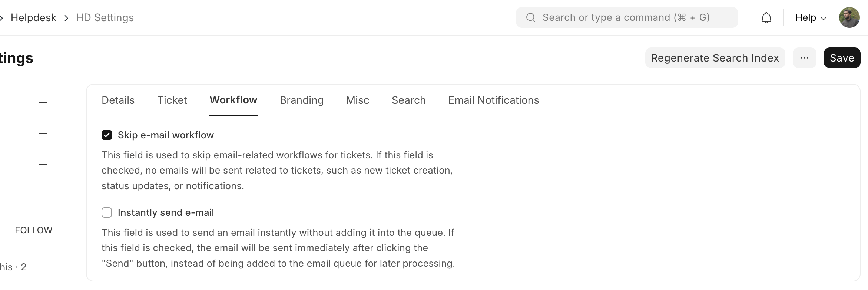Click the bottom sidebar plus icon
This screenshot has height=290, width=868.
pyautogui.click(x=43, y=165)
